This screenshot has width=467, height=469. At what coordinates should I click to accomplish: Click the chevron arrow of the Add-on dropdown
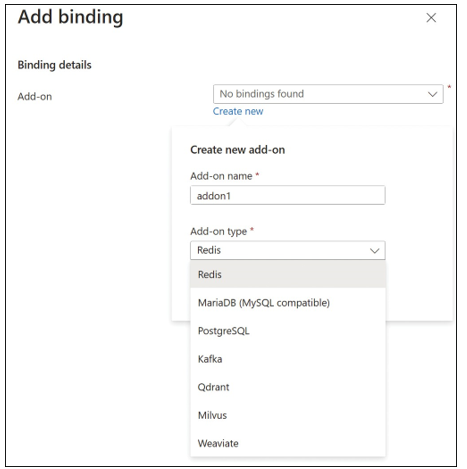(x=432, y=94)
